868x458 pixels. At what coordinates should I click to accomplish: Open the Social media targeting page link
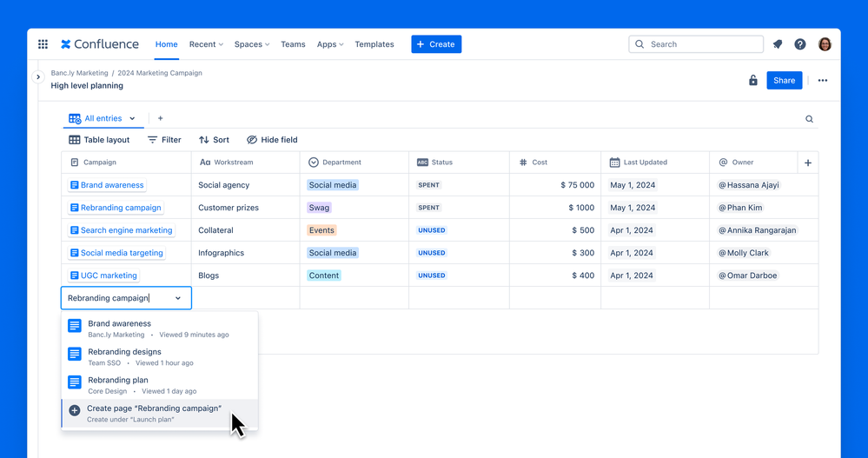[116, 253]
